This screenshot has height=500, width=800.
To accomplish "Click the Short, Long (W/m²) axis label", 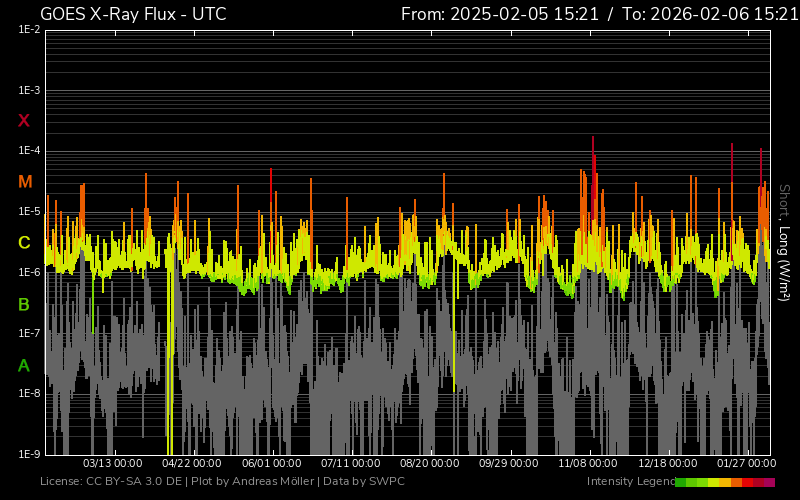I will click(785, 242).
